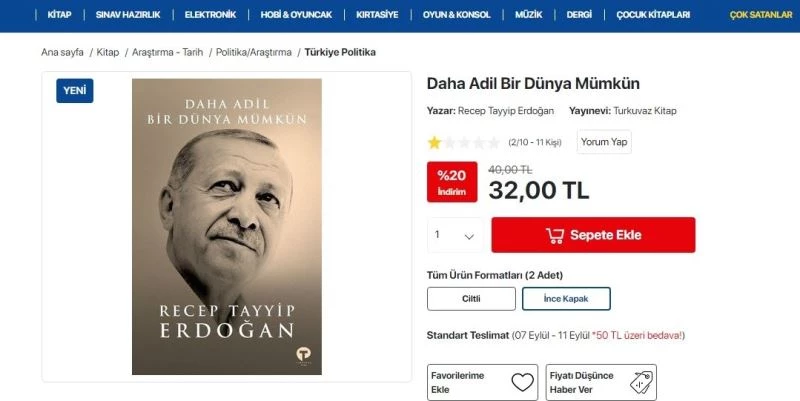Navigate to Politika/Araştırma breadcrumb
The height and width of the screenshot is (401, 800).
click(x=254, y=52)
